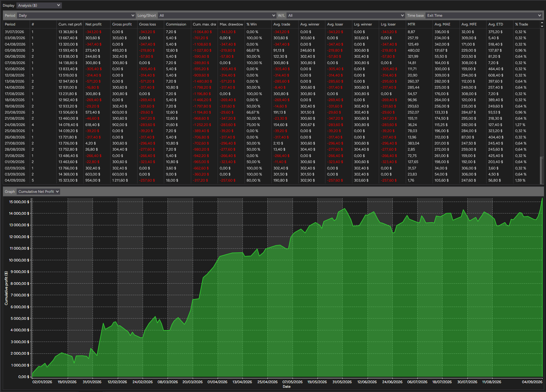The width and height of the screenshot is (546, 392).
Task: Select the 02/09/2026 period row
Action: tap(271, 168)
